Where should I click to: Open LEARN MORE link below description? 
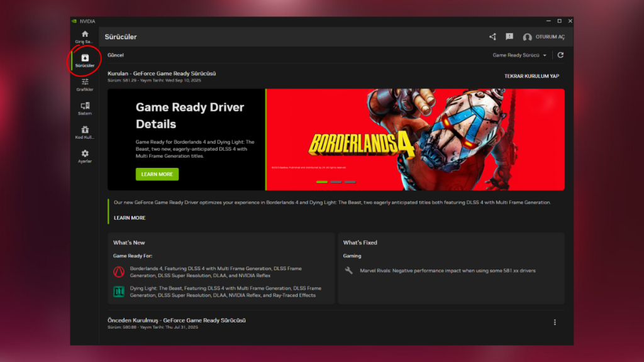click(130, 218)
